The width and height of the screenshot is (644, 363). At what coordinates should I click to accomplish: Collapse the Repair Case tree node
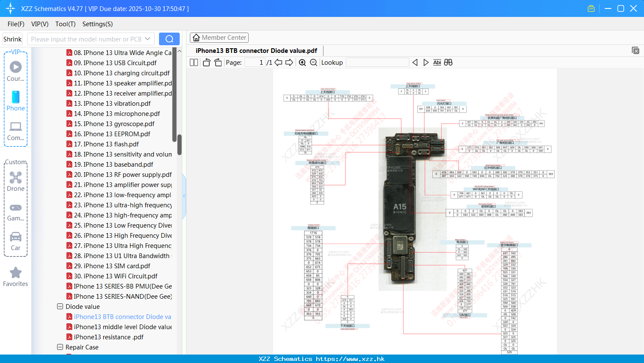[x=60, y=347]
